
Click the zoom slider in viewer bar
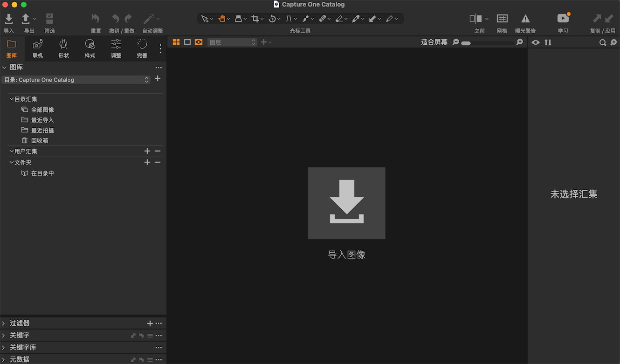(487, 43)
